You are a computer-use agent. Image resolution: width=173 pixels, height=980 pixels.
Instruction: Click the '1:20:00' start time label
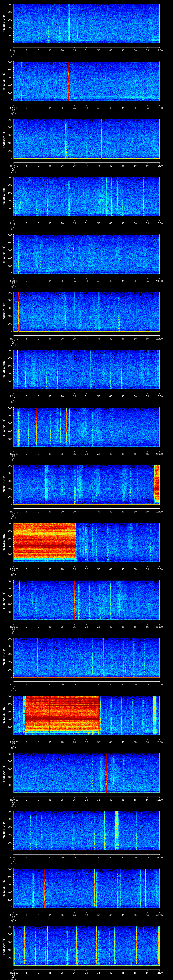(14, 281)
